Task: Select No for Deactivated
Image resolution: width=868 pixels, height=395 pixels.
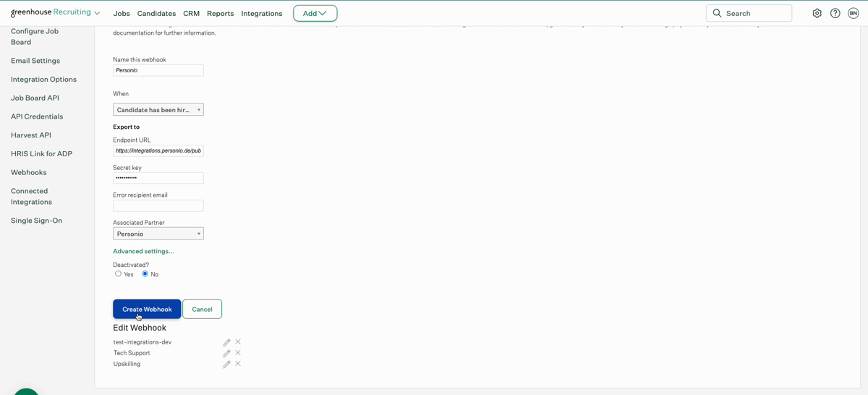Action: pos(145,274)
